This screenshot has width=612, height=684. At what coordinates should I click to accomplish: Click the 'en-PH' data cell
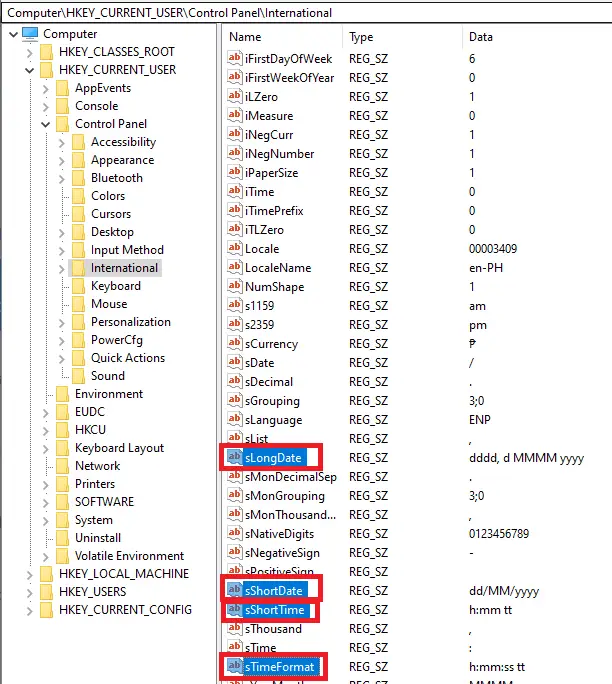486,268
